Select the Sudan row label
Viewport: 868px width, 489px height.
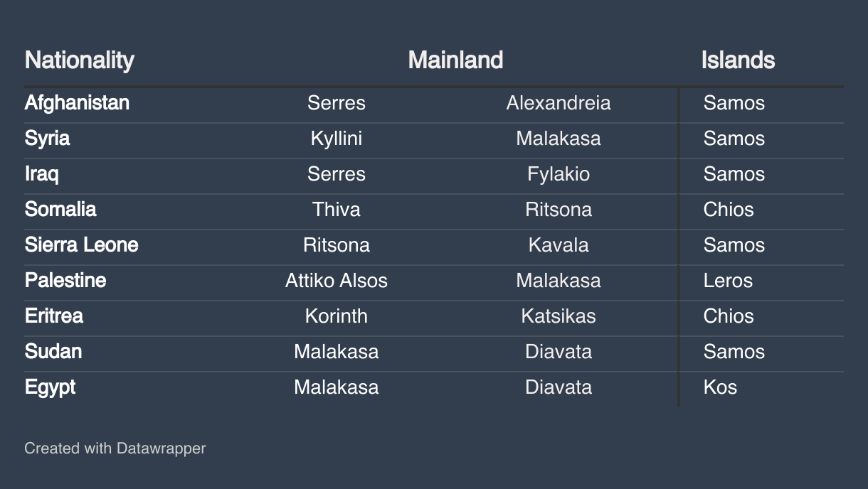click(53, 352)
